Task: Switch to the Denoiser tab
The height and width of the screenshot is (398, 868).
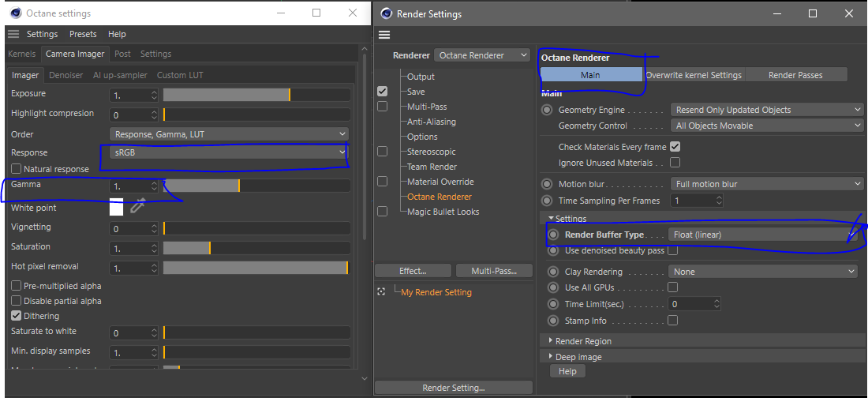Action: point(65,75)
